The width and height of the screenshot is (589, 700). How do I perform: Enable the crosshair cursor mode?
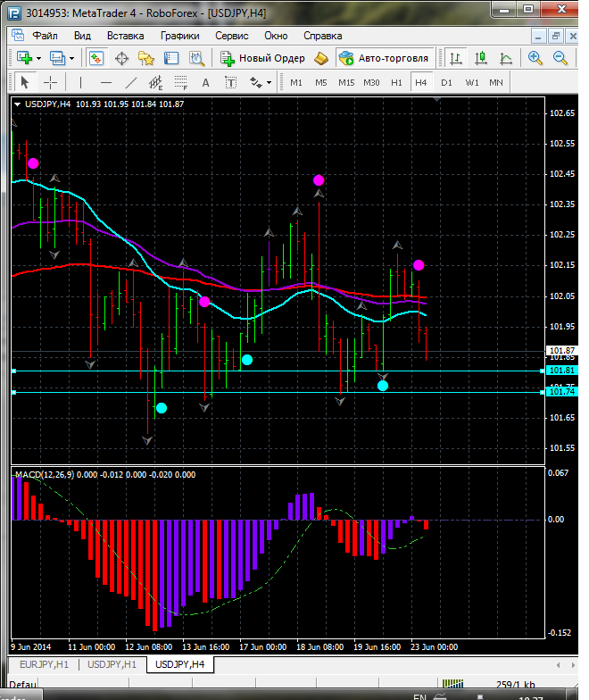pyautogui.click(x=51, y=82)
